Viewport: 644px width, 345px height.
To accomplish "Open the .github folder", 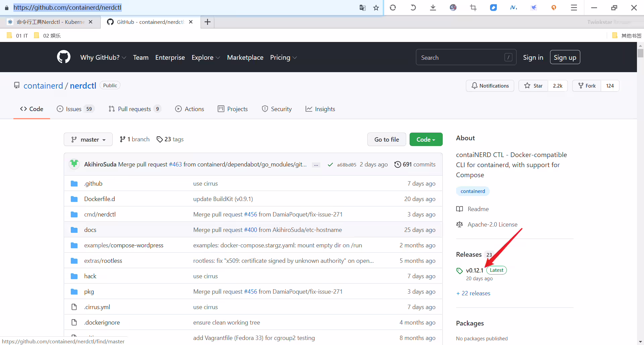I will coord(93,184).
